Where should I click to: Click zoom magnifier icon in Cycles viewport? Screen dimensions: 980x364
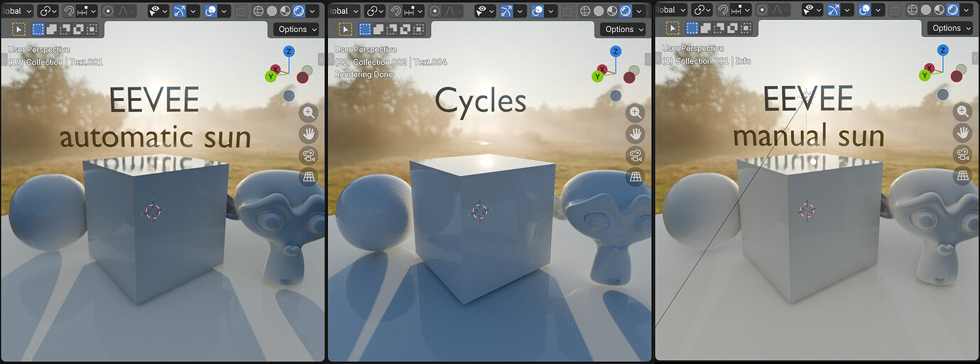point(635,112)
